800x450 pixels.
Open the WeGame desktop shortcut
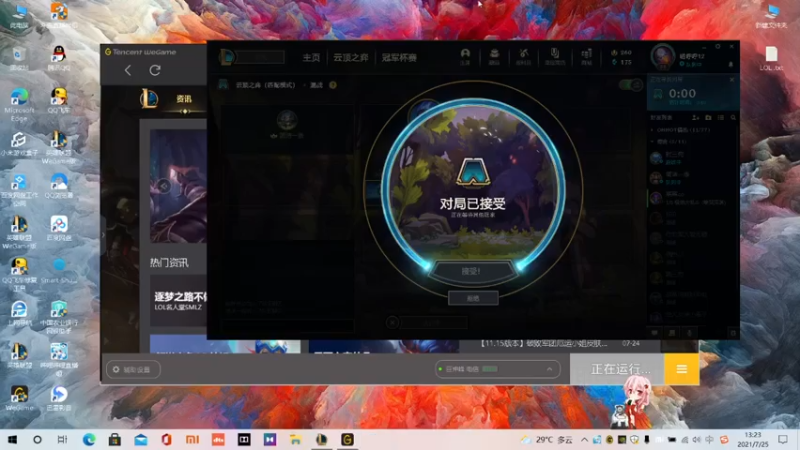point(19,398)
